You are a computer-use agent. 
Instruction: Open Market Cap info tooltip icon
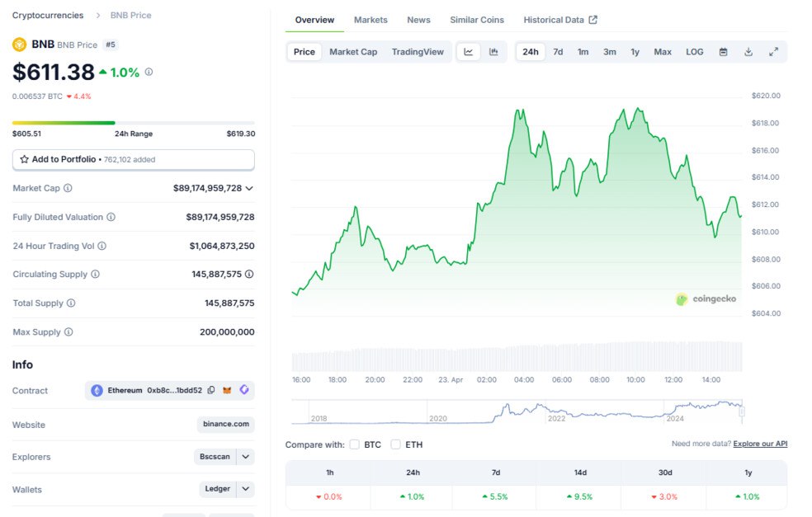coord(68,188)
